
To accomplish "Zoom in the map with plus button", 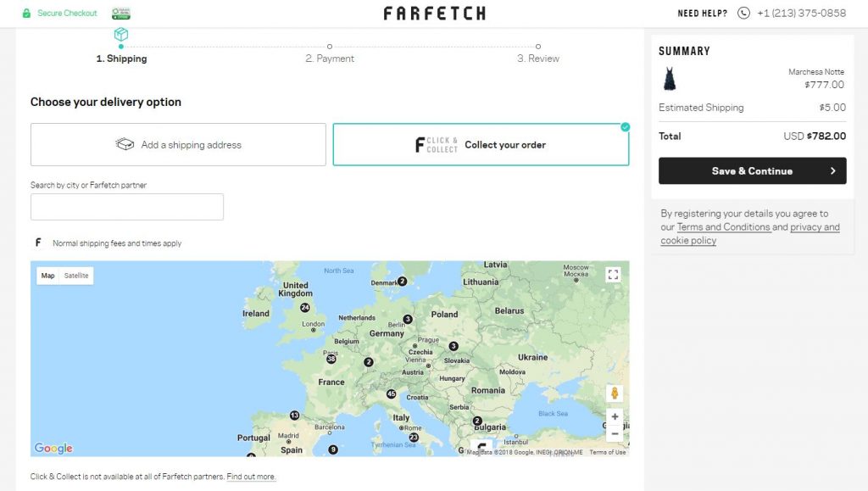I will click(x=615, y=416).
